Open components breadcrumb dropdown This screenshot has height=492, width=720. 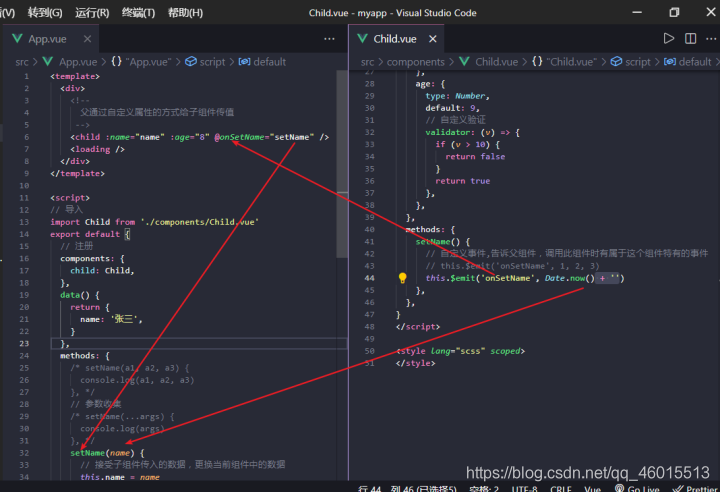416,62
